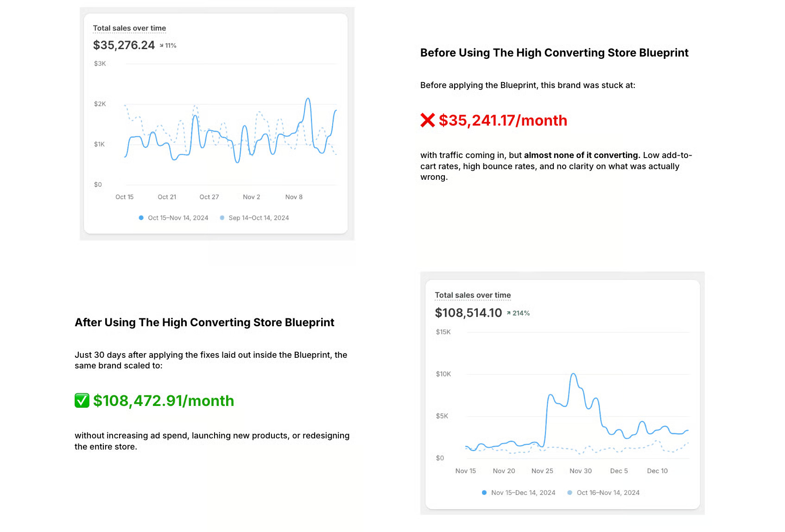This screenshot has height=532, width=785.
Task: Click the Nov 30 date label
Action: click(x=581, y=471)
